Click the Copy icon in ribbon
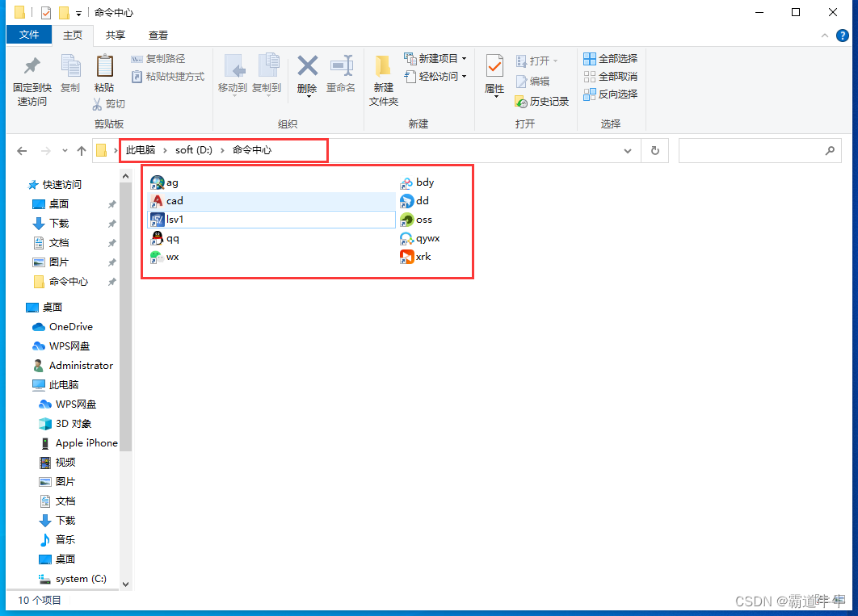858x616 pixels. coord(70,66)
